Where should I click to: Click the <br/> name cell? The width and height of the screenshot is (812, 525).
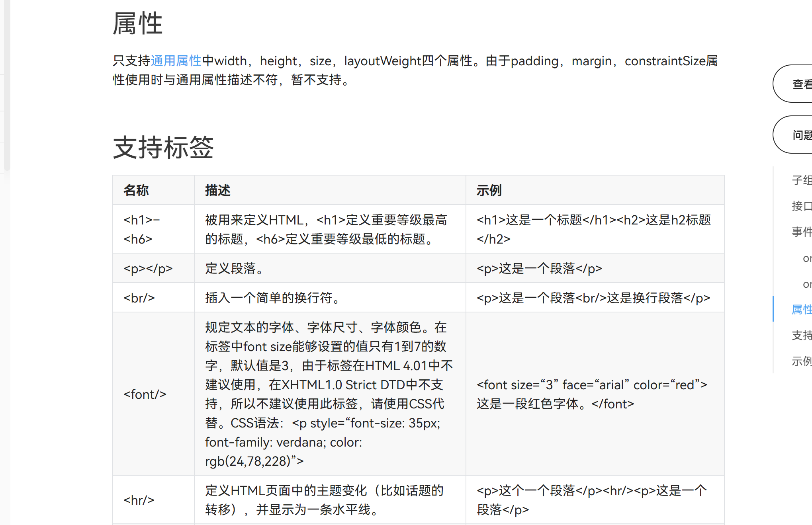[x=153, y=298]
